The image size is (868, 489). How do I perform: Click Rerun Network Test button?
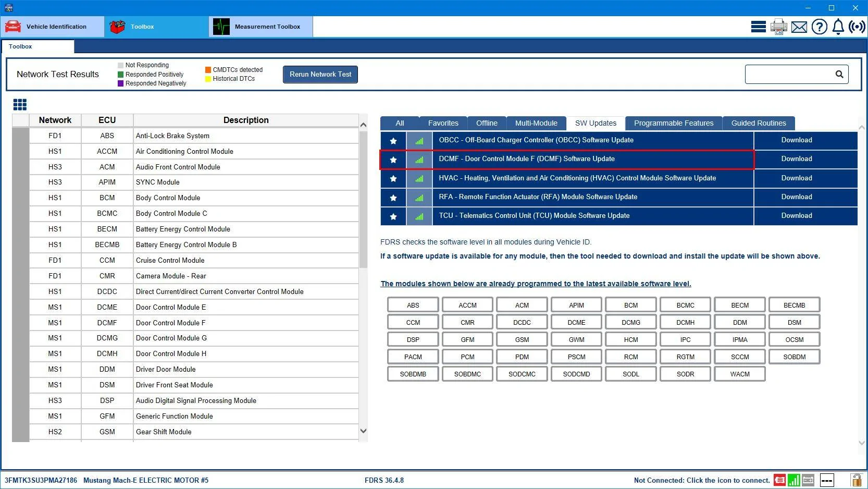point(320,75)
